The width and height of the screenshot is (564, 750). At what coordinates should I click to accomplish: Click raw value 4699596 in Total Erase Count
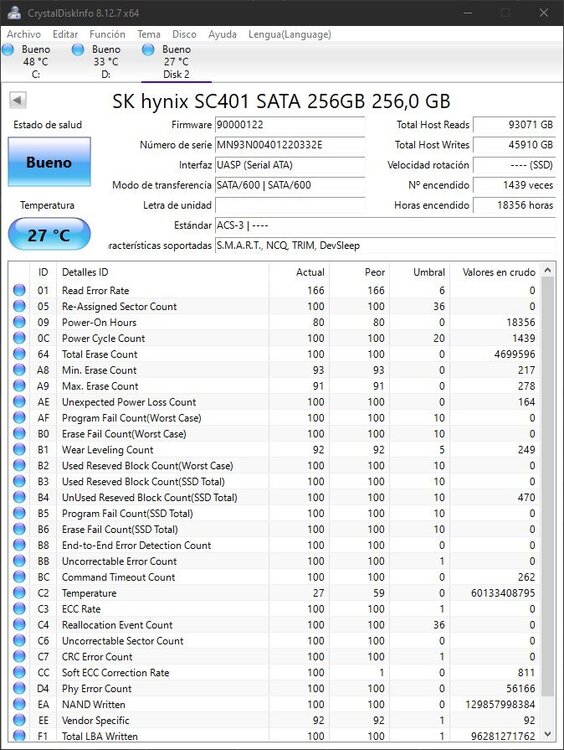(x=515, y=354)
